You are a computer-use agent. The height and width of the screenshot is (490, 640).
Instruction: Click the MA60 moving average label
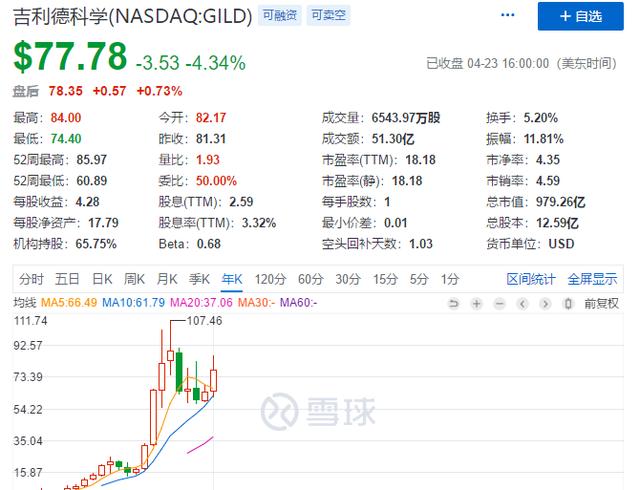[x=298, y=303]
